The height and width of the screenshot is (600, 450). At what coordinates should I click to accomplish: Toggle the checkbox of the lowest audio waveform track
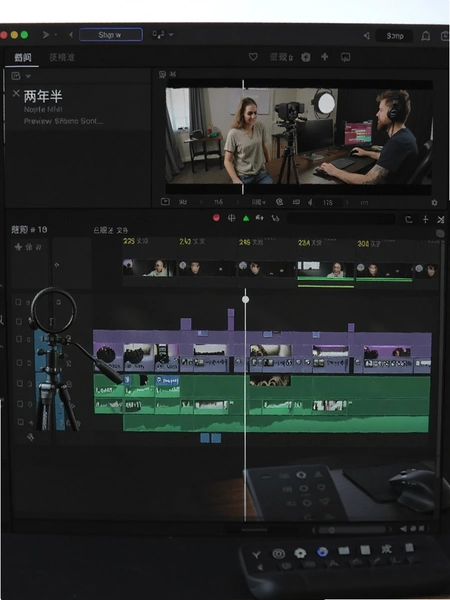click(20, 422)
